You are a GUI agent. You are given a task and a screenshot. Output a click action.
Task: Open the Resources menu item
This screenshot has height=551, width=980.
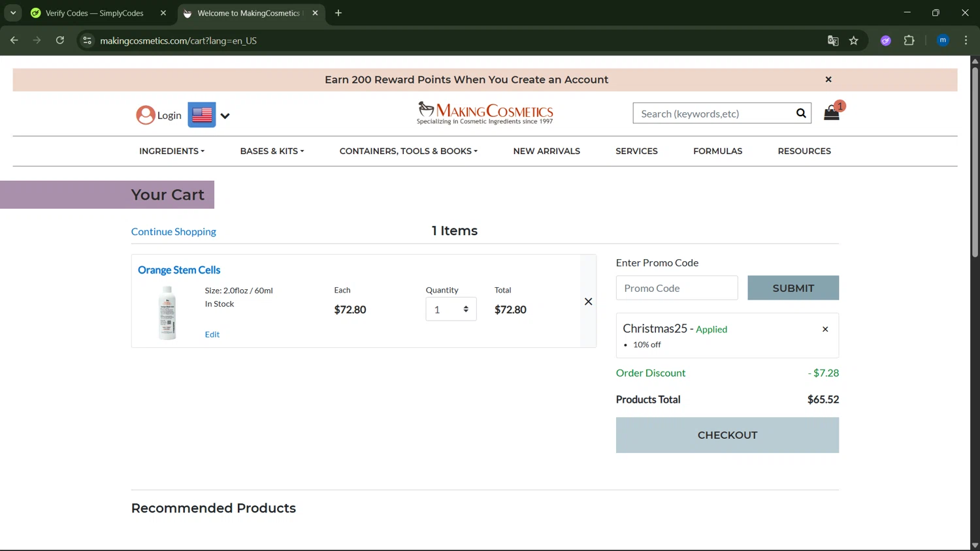tap(804, 151)
